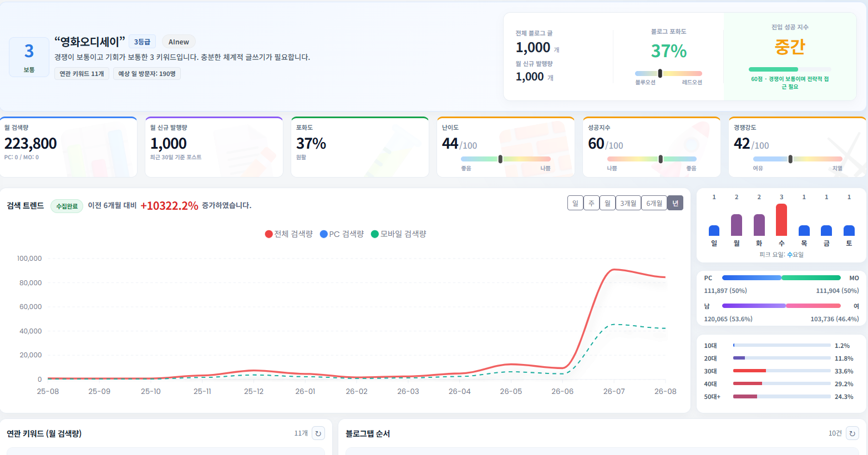
Task: Click the blog saturation slider handle
Action: coord(660,73)
